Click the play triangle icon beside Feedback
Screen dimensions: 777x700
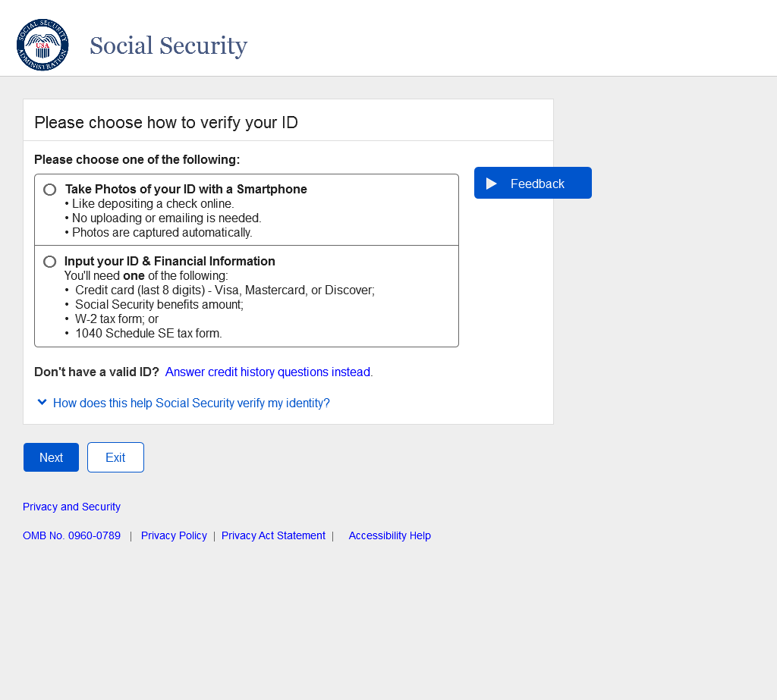tap(492, 184)
